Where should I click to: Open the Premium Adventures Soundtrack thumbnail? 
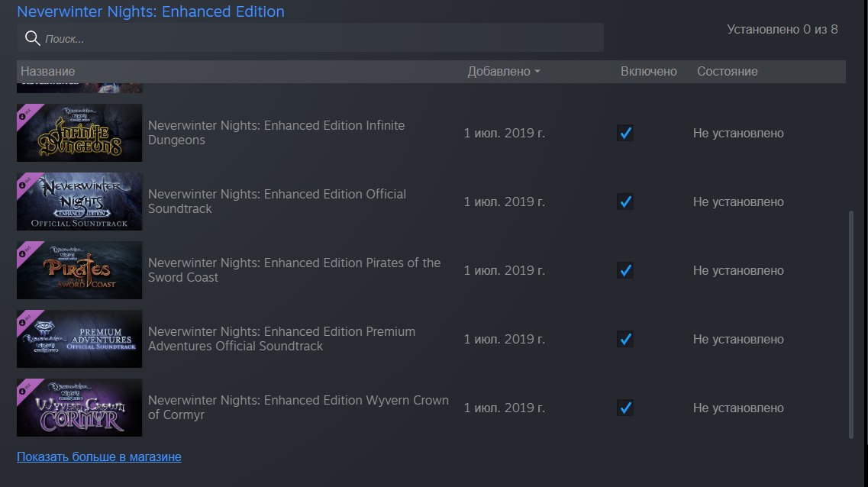tap(79, 339)
